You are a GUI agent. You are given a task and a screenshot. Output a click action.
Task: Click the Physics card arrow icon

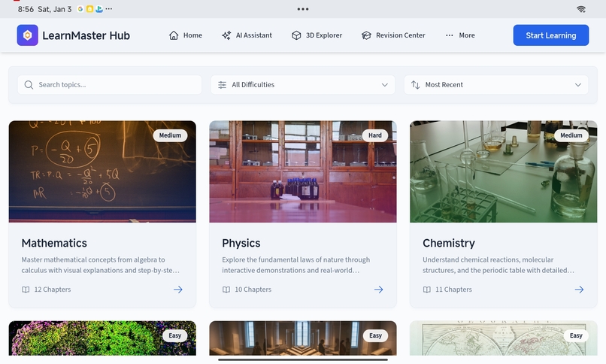click(x=378, y=290)
